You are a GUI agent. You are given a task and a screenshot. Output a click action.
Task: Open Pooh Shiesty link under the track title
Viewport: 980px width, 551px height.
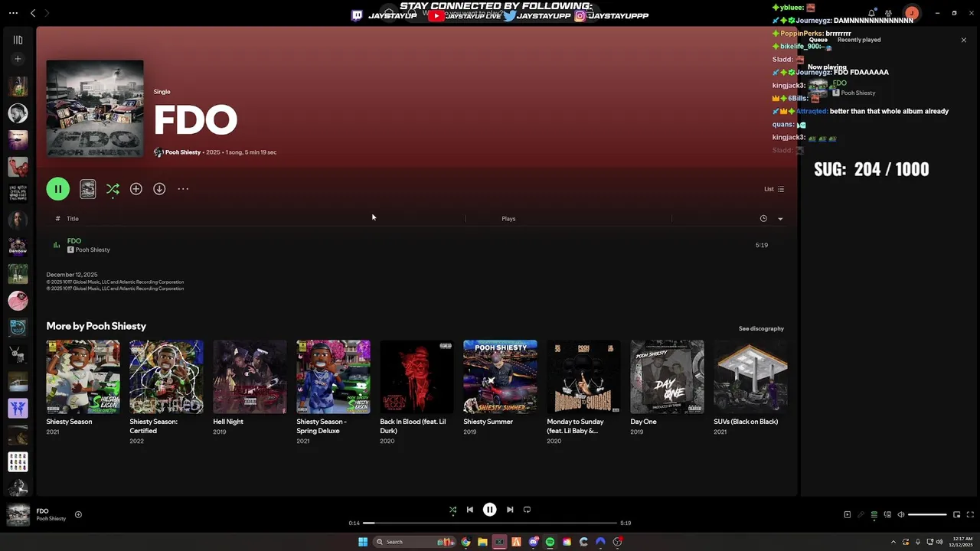click(93, 250)
